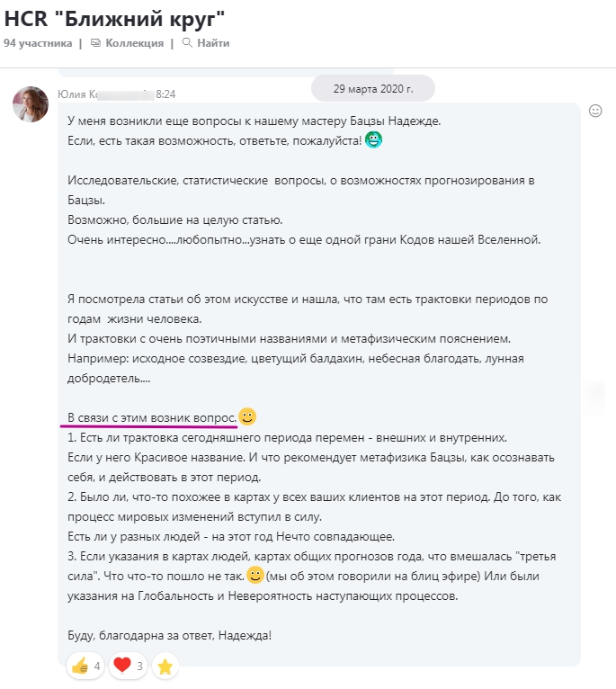The image size is (616, 689).
Task: Click the underlined 'В связи с этим возник вопрос'
Action: point(152,418)
